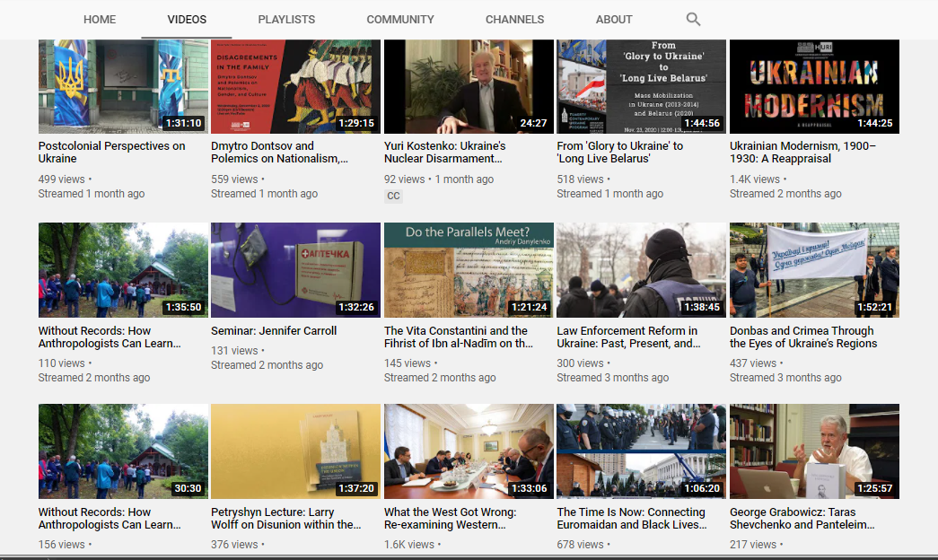Screen dimensions: 938x560
Task: Open the Do the Parallels Meet thumbnail
Action: (x=469, y=270)
